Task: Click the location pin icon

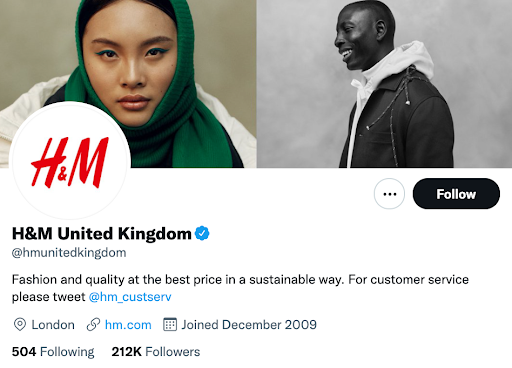Action: [20, 324]
